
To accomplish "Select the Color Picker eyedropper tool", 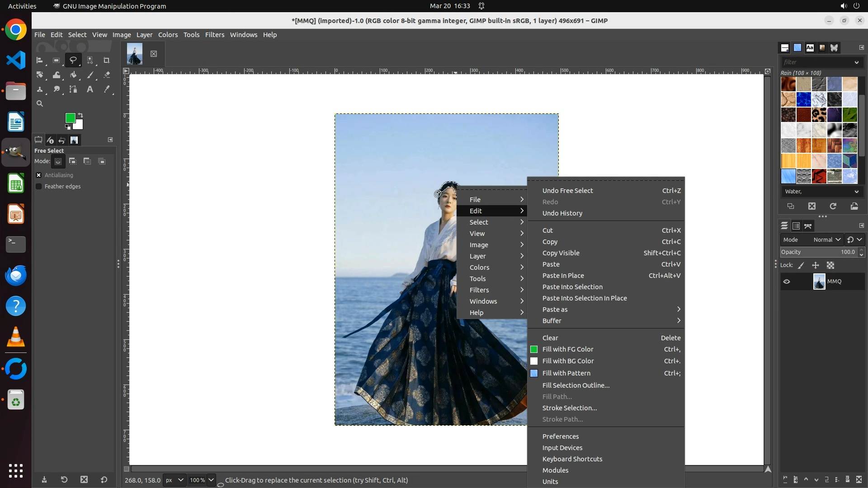I will pos(107,89).
